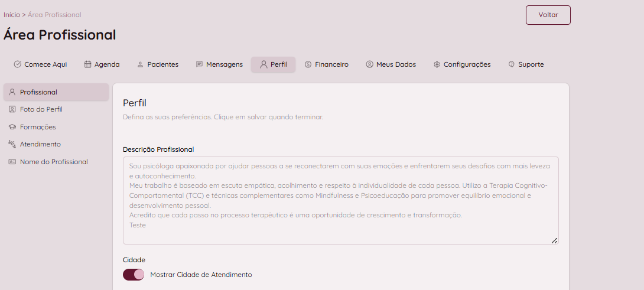This screenshot has width=644, height=290.
Task: Toggle the Mostrar Cidade de Atendimento switch
Action: [x=134, y=275]
